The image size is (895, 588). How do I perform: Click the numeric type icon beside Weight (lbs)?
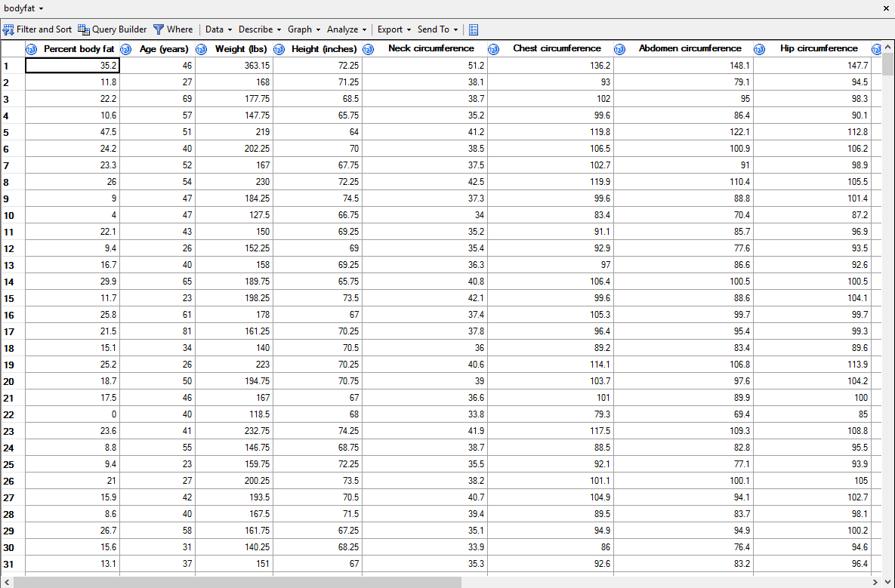[201, 48]
